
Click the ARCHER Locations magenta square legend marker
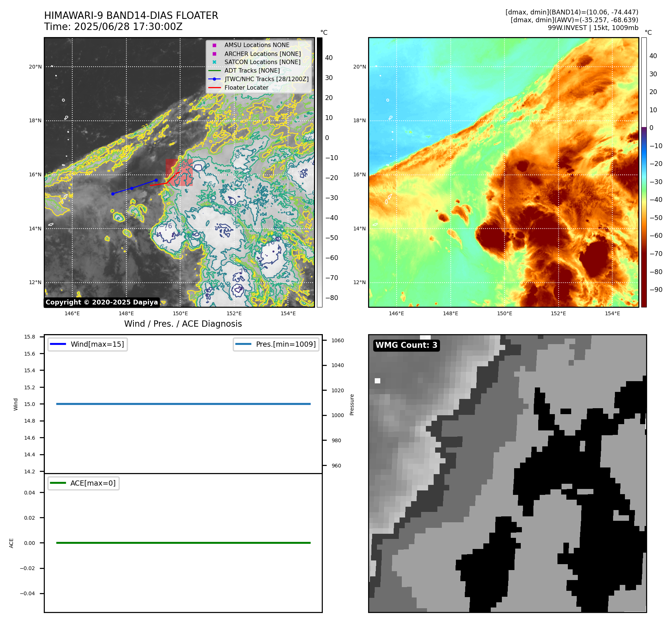pyautogui.click(x=214, y=54)
